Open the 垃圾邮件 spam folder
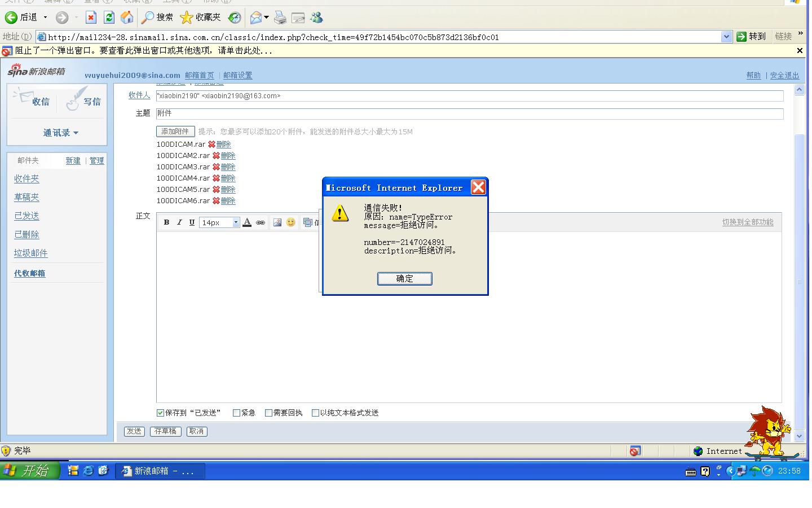The width and height of the screenshot is (812, 508). (x=31, y=253)
